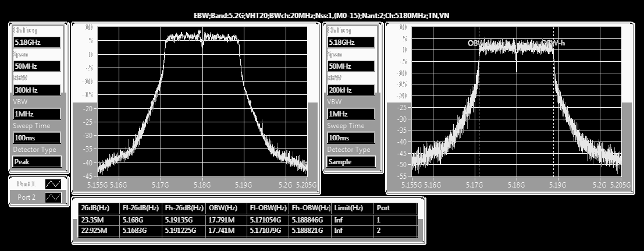Image resolution: width=644 pixels, height=251 pixels.
Task: Select the 23.35M cell
Action: (x=98, y=220)
